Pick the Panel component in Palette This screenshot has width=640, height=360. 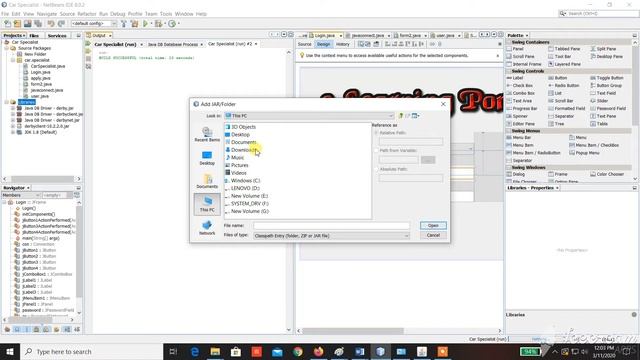(515, 49)
